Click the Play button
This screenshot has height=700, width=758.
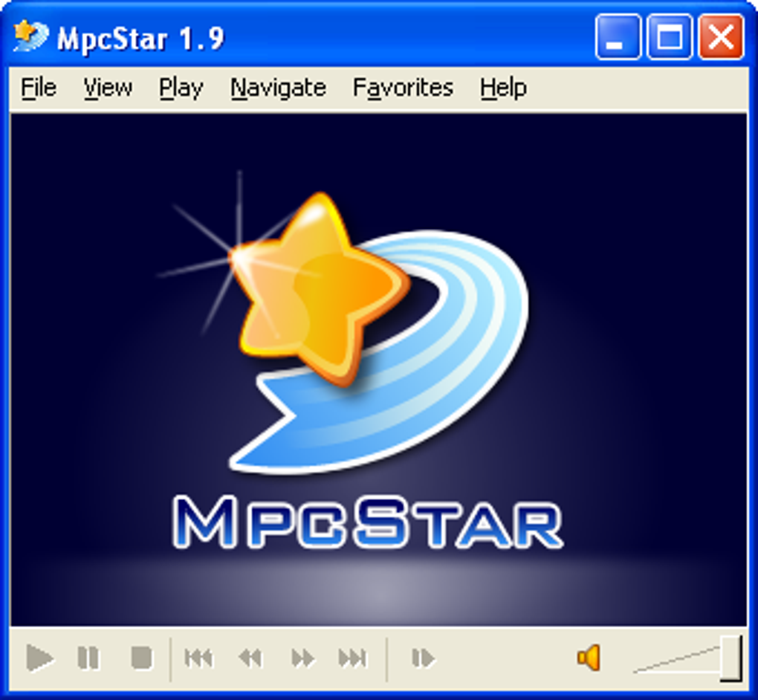point(39,658)
